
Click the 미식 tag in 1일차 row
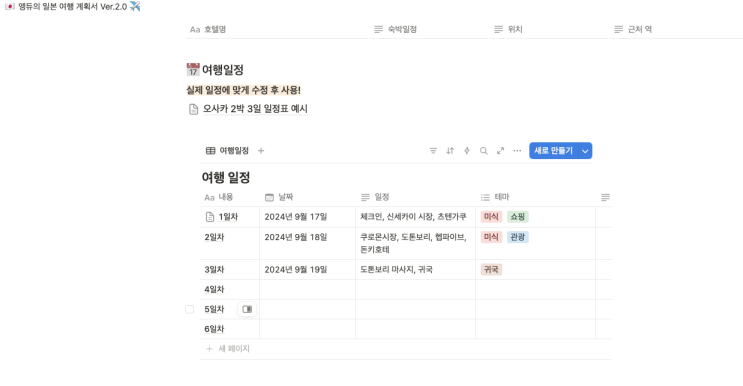491,217
